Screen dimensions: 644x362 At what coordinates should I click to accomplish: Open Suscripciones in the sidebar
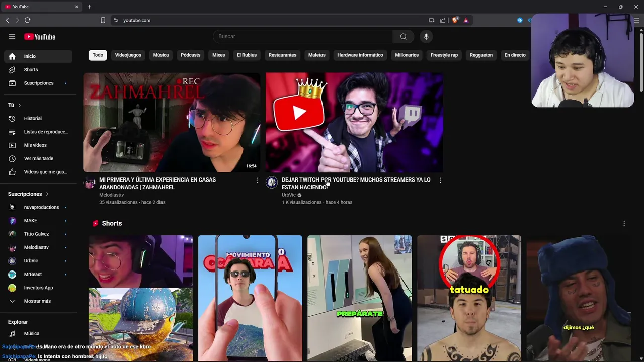tap(38, 83)
